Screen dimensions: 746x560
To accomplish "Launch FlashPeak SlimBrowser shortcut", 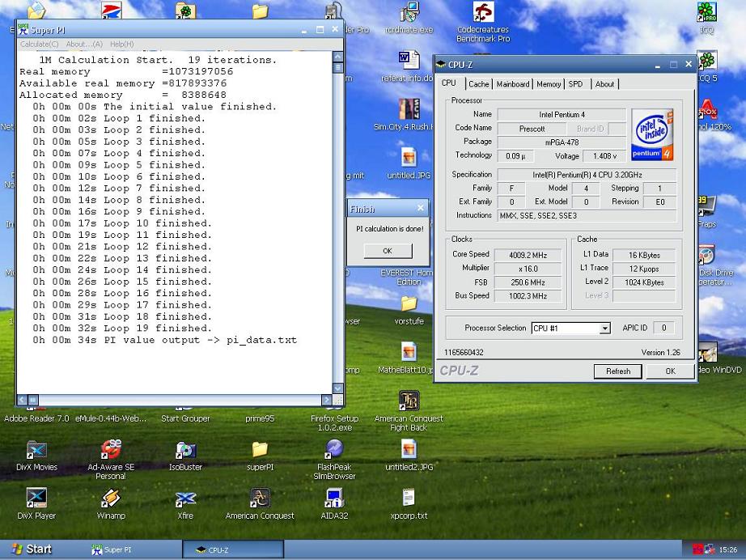I will 334,449.
